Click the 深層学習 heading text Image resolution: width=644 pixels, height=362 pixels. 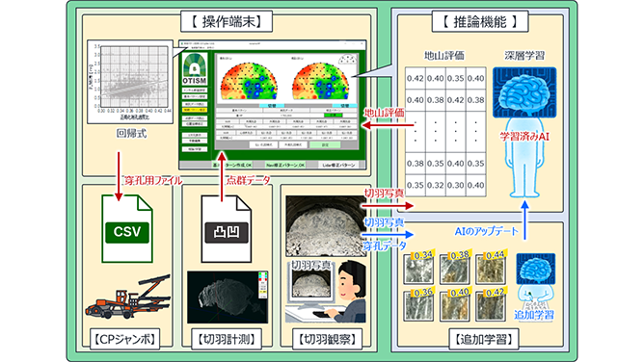[524, 55]
